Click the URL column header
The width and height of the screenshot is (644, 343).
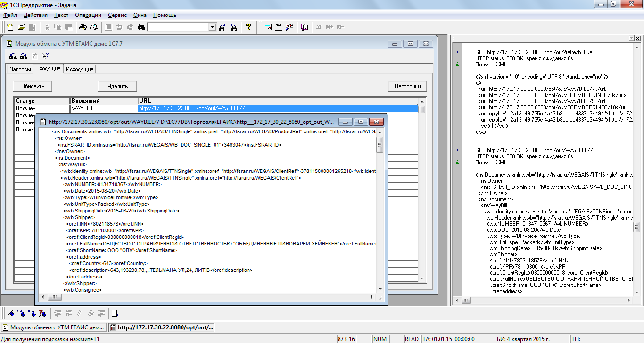(278, 101)
